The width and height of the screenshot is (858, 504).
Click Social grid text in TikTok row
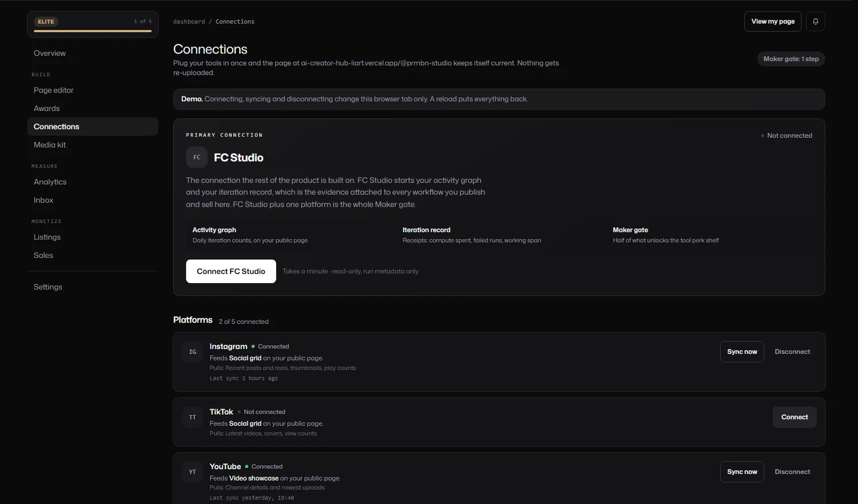pos(245,424)
